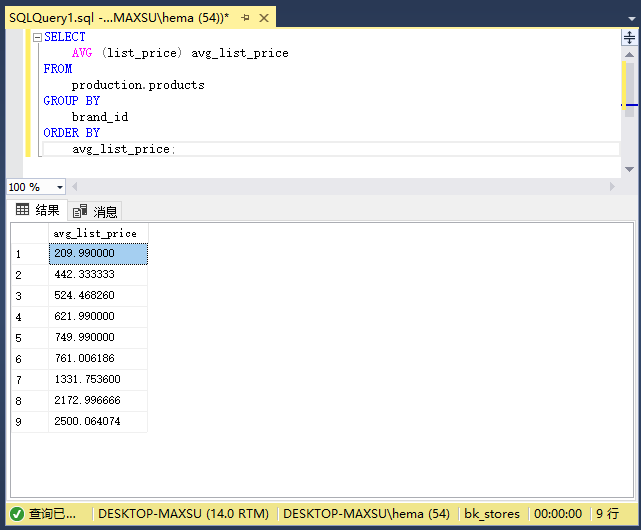641x530 pixels.
Task: Select the cell 2172.996666
Action: (98, 400)
